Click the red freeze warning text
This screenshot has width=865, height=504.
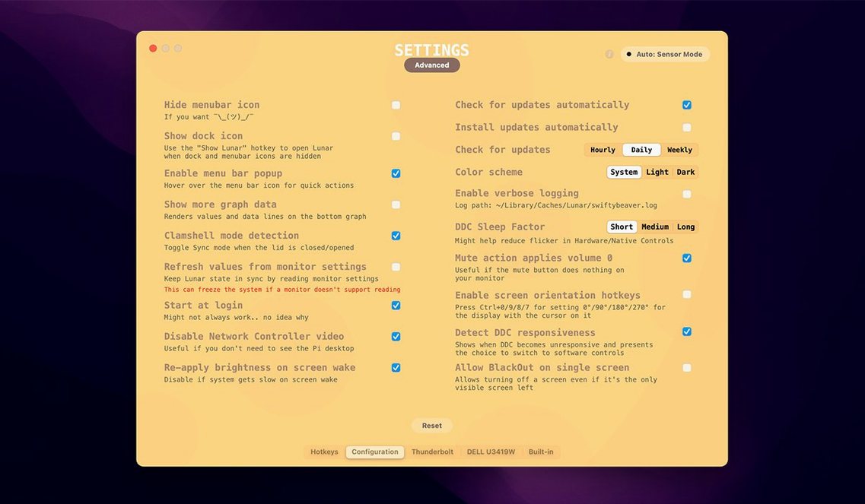pyautogui.click(x=282, y=290)
